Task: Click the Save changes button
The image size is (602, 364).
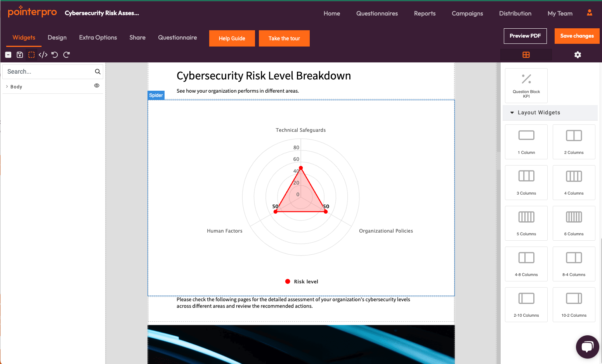Action: [x=577, y=36]
